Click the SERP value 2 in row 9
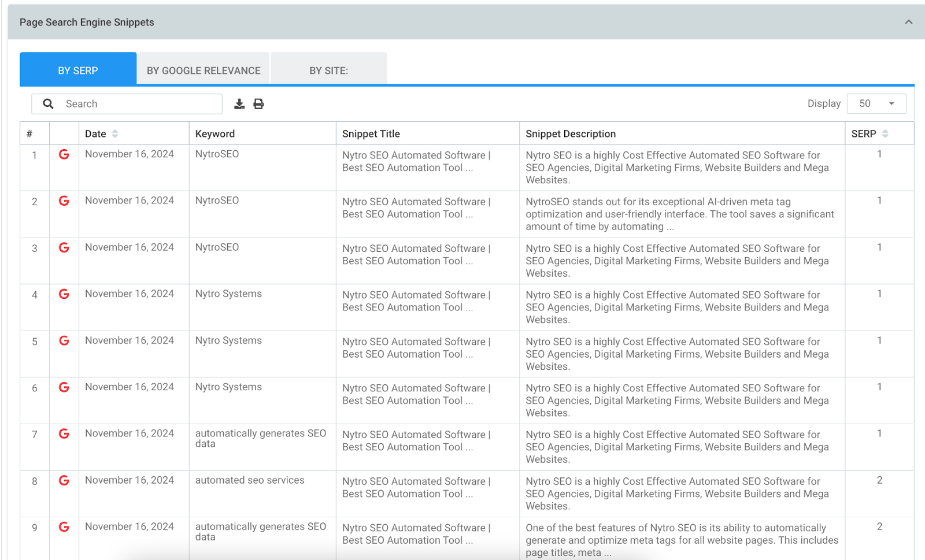Viewport: 925px width, 560px height. click(x=879, y=526)
